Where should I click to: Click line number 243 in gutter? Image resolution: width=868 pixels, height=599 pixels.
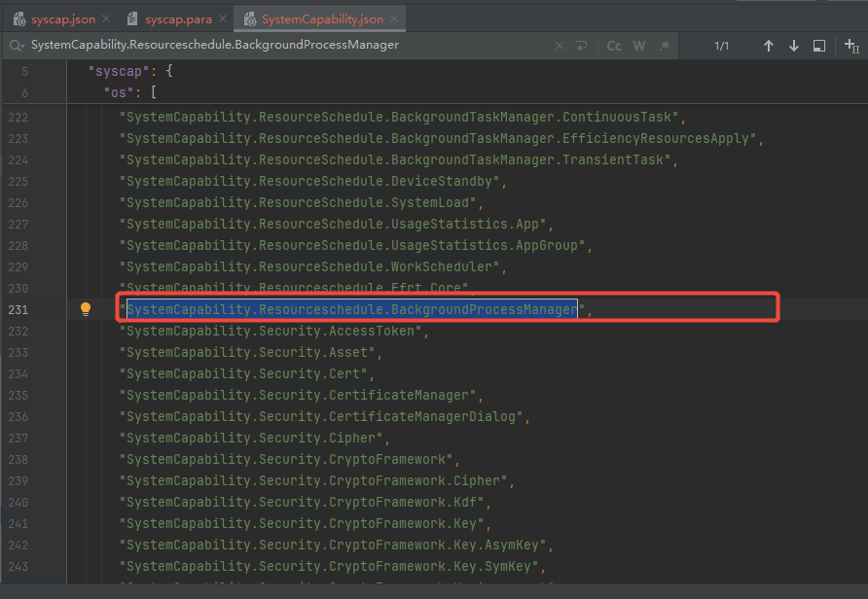(18, 566)
